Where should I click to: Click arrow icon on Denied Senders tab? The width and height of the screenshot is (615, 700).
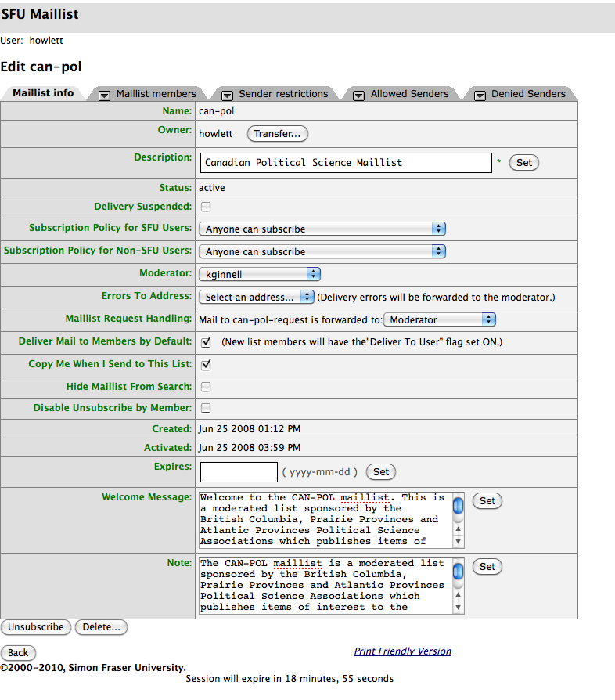480,95
